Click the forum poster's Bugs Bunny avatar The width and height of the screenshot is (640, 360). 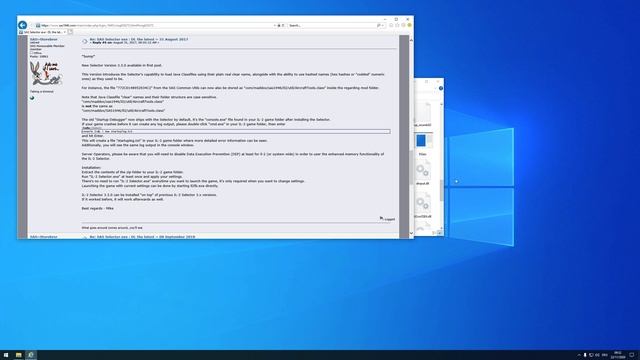click(x=46, y=73)
